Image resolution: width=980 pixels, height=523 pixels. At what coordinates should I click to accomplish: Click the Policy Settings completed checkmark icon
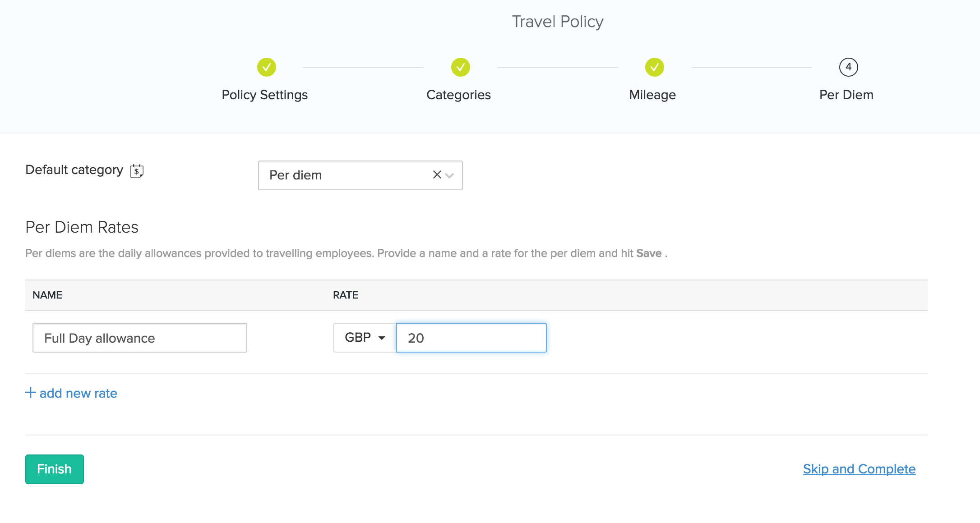point(267,67)
